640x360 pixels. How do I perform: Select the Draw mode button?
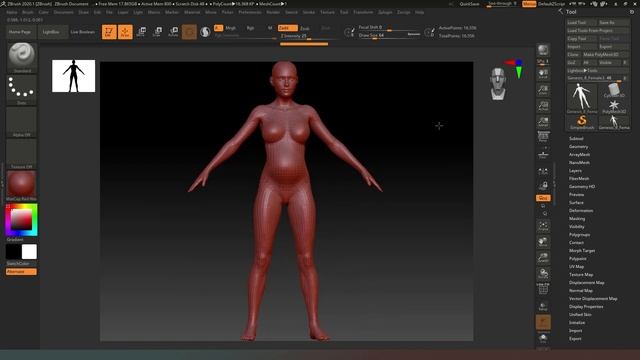(x=125, y=32)
